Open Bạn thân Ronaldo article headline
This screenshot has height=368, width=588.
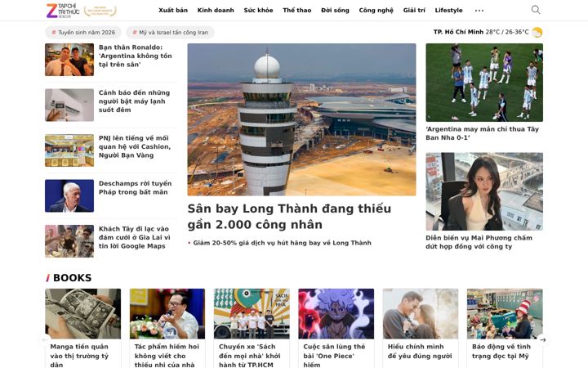[x=136, y=56]
